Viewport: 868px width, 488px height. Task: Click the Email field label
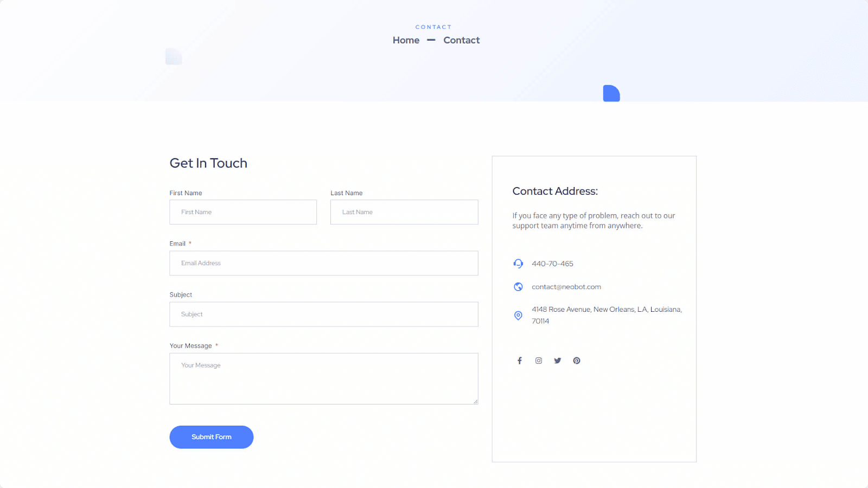(177, 243)
